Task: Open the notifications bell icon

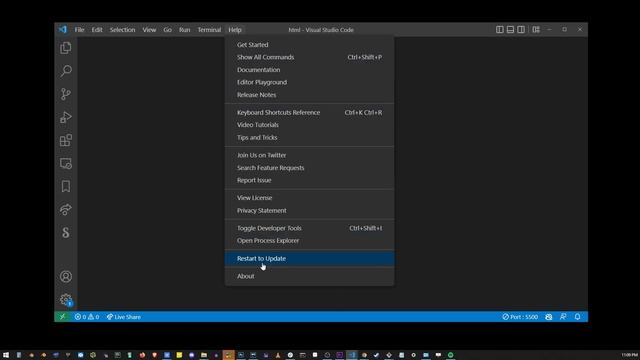Action: pos(578,317)
